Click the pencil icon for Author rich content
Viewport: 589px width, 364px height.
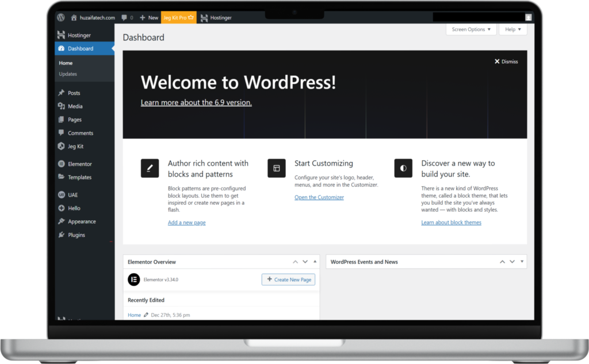(150, 168)
